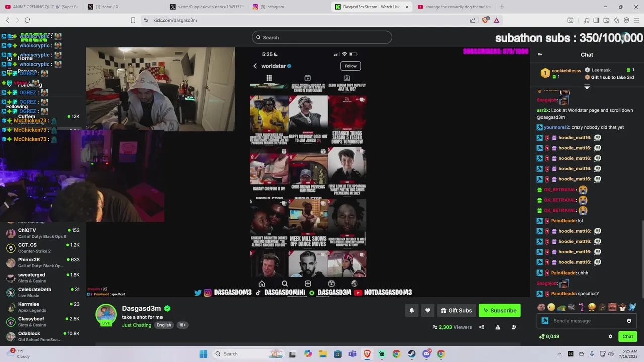The image size is (644, 362).
Task: Send message with green Chat button
Action: click(x=628, y=337)
